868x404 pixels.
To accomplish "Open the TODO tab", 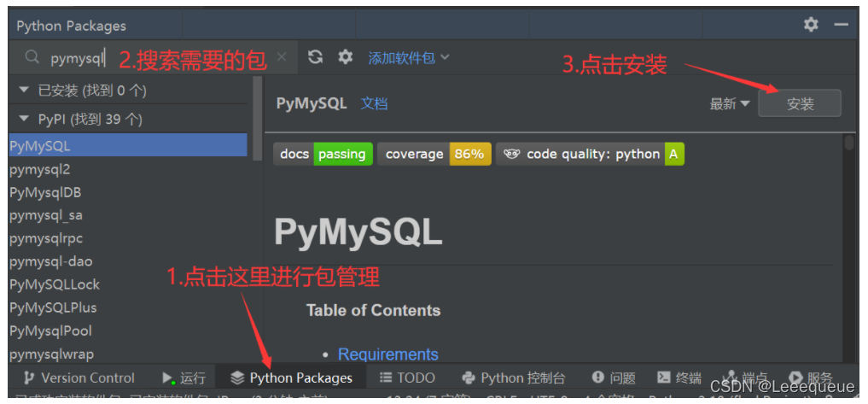I will 407,378.
